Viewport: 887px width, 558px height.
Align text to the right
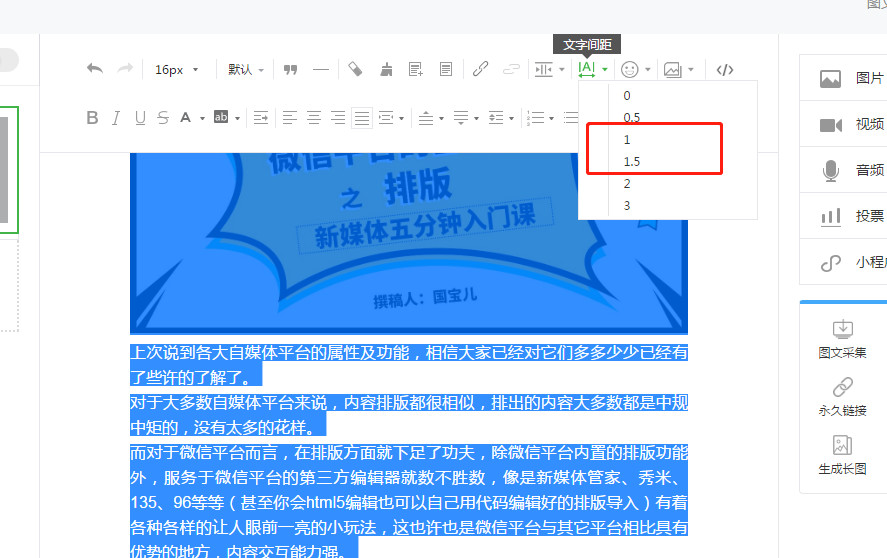coord(338,117)
